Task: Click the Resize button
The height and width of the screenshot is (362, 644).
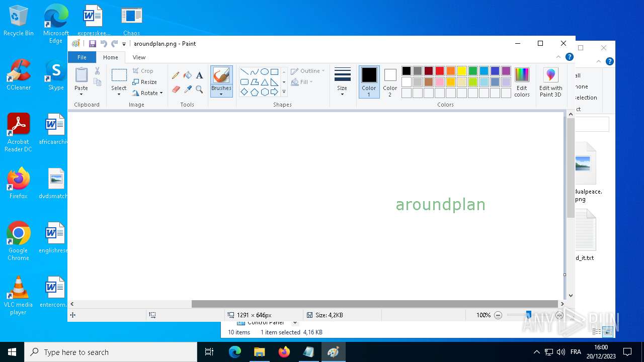Action: 144,82
